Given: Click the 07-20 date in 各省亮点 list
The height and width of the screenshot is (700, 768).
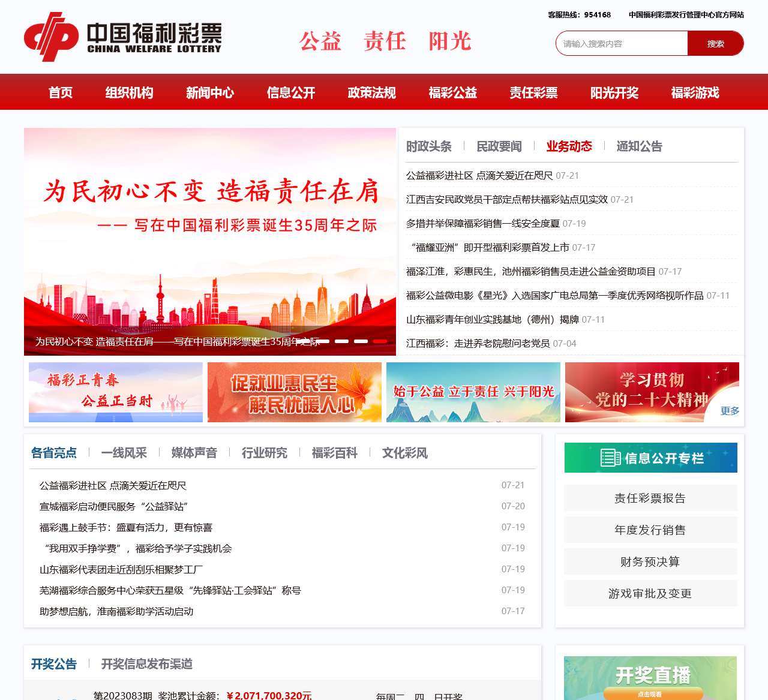Looking at the screenshot, I should click(513, 506).
